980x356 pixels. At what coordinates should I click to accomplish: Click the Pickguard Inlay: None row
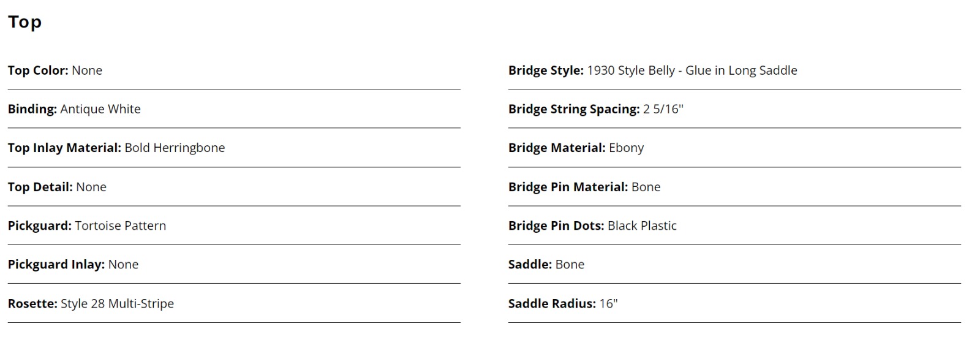[x=234, y=264]
